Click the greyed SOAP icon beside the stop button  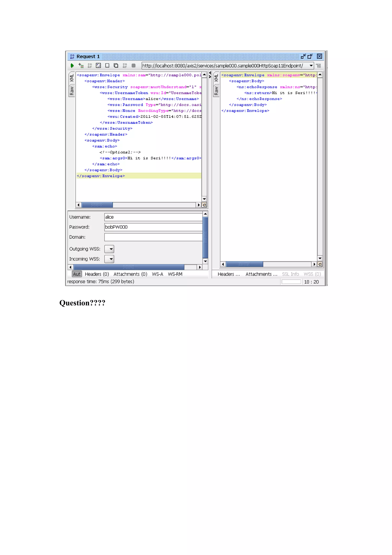point(125,65)
